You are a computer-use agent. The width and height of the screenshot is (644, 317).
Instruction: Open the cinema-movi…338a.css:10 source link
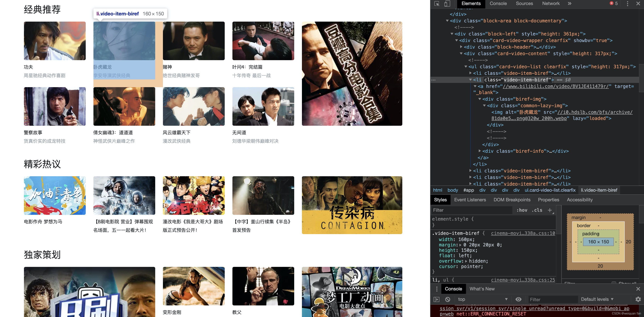pos(523,233)
